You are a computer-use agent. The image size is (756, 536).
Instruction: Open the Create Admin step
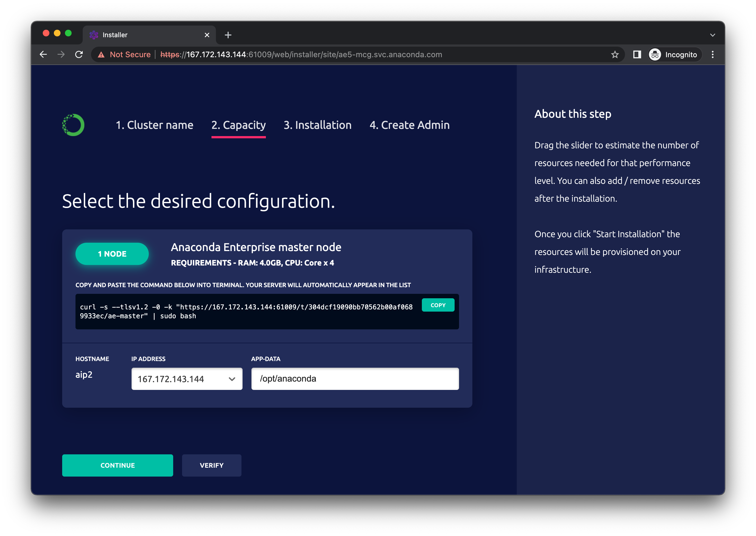[409, 125]
